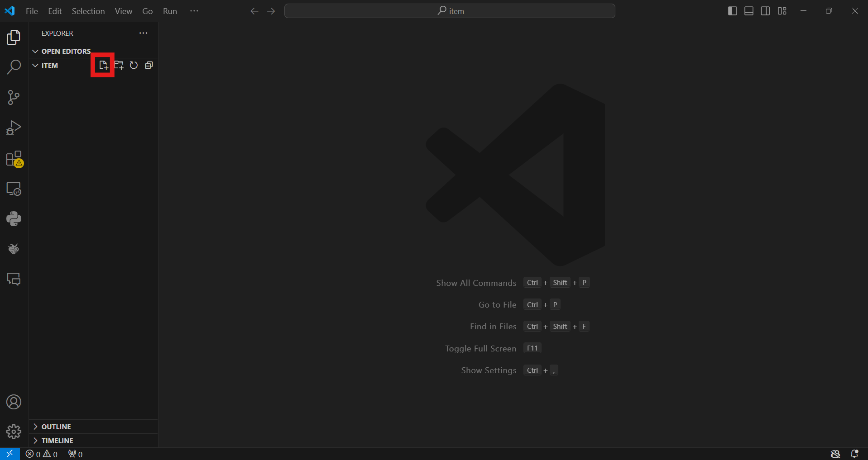
Task: Open the Accounts menu
Action: tap(14, 402)
